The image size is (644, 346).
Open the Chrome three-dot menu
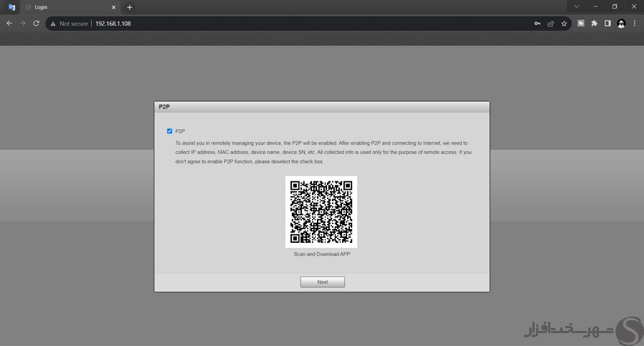635,24
